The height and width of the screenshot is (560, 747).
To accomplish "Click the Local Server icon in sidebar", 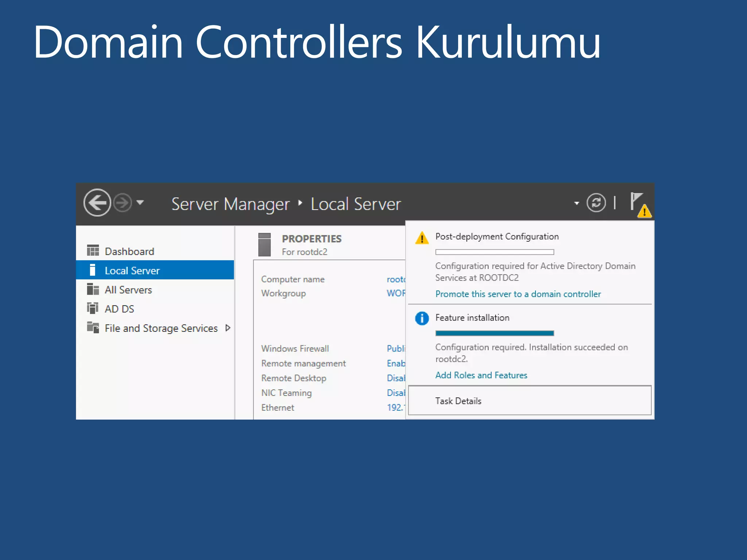I will coord(93,270).
